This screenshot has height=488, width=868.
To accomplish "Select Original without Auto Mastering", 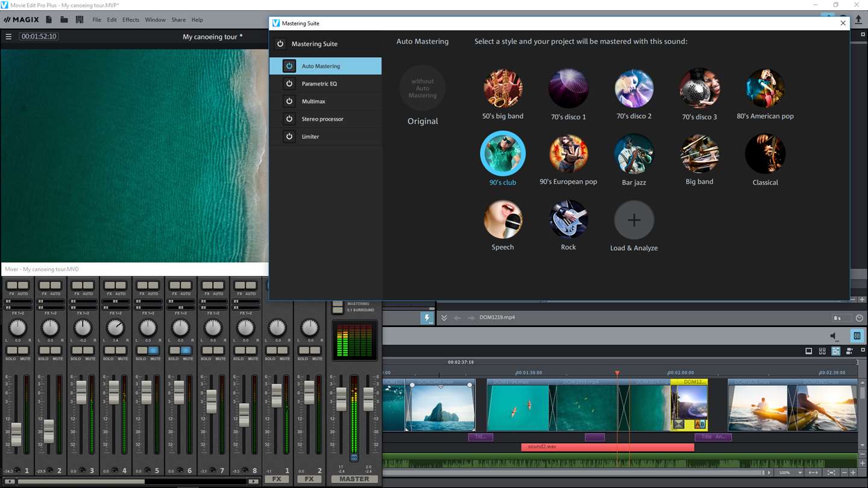I will pos(423,89).
